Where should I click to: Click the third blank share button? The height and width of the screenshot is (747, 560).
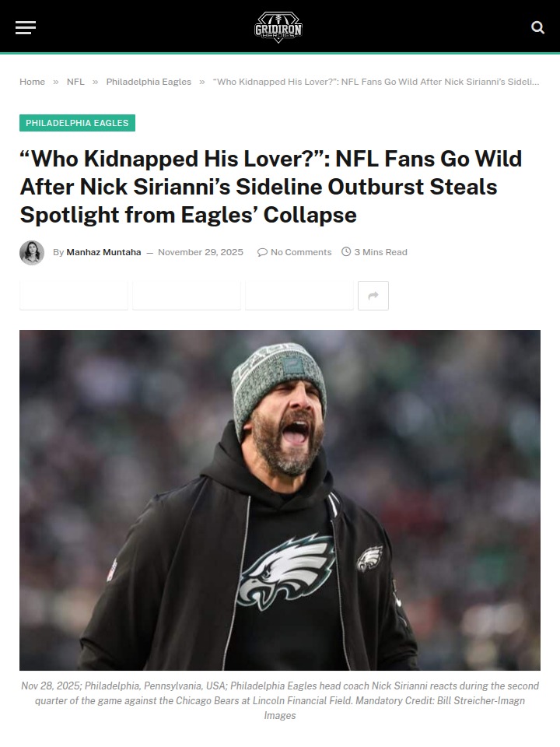(299, 296)
